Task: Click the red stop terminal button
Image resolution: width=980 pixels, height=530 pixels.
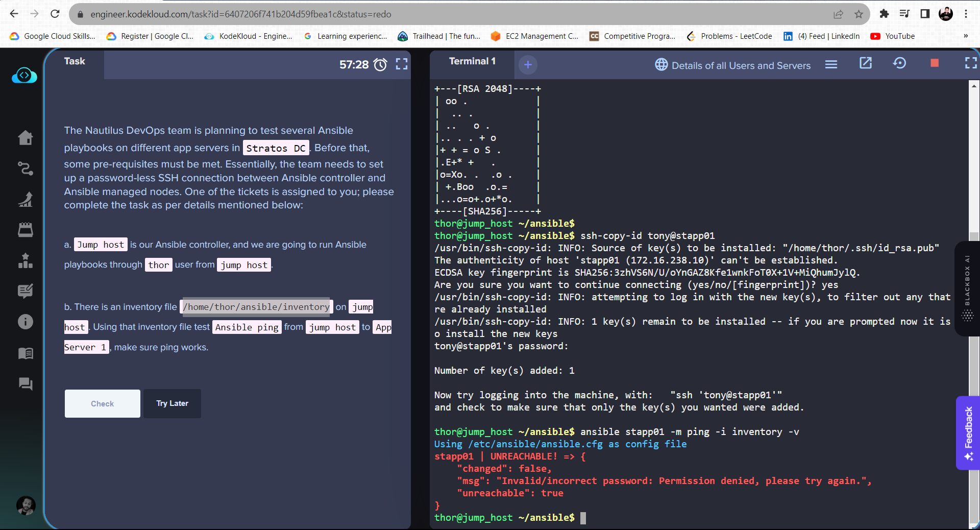Action: pos(935,63)
